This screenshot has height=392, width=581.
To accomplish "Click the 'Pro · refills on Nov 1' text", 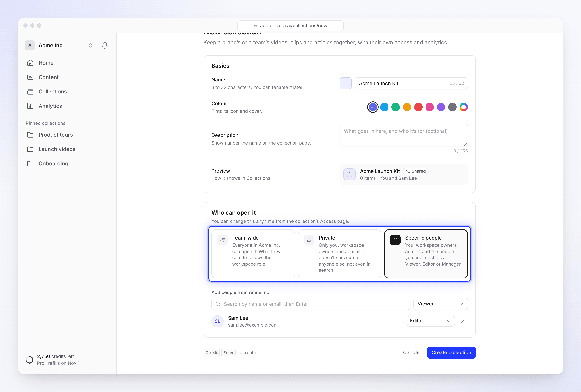I will pos(58,363).
